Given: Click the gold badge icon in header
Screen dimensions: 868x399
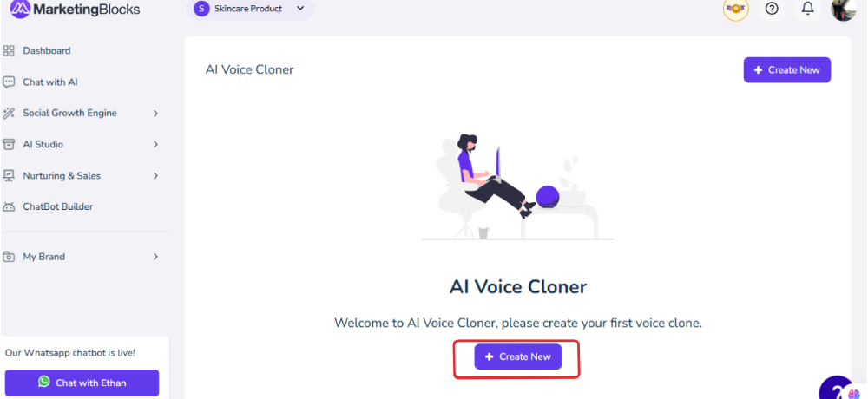Looking at the screenshot, I should (736, 9).
